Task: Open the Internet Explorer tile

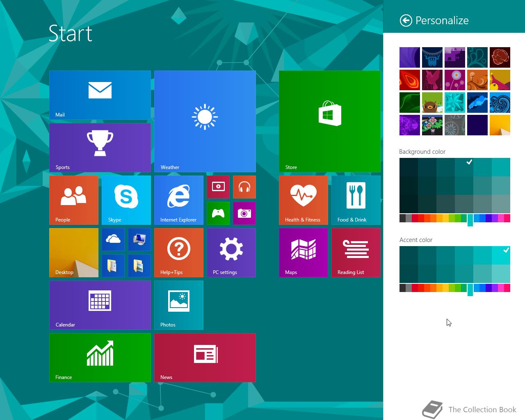Action: click(179, 200)
